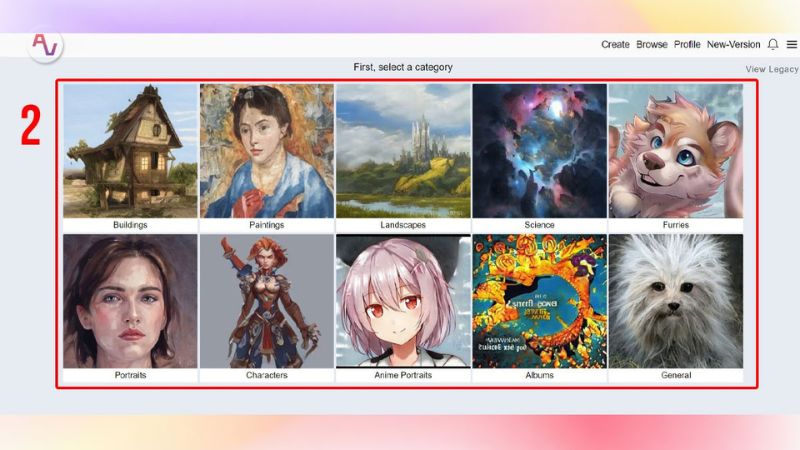Select the Albums cover art image
The height and width of the screenshot is (450, 800).
point(539,301)
